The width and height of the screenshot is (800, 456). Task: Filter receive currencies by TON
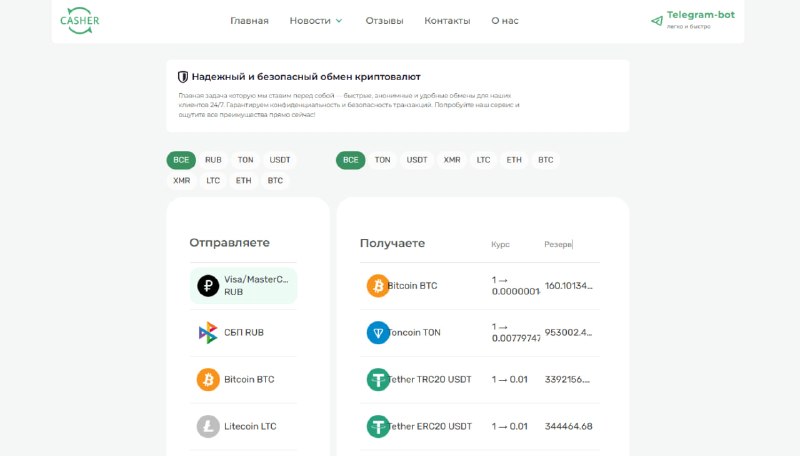[x=382, y=160]
